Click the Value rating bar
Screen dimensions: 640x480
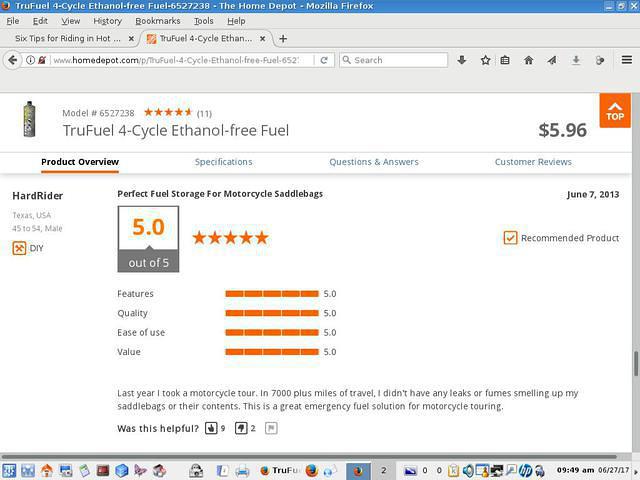(272, 352)
